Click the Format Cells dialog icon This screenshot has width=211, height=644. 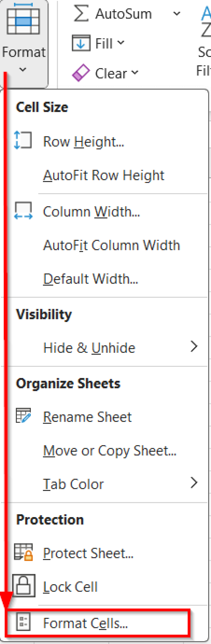coord(23,622)
